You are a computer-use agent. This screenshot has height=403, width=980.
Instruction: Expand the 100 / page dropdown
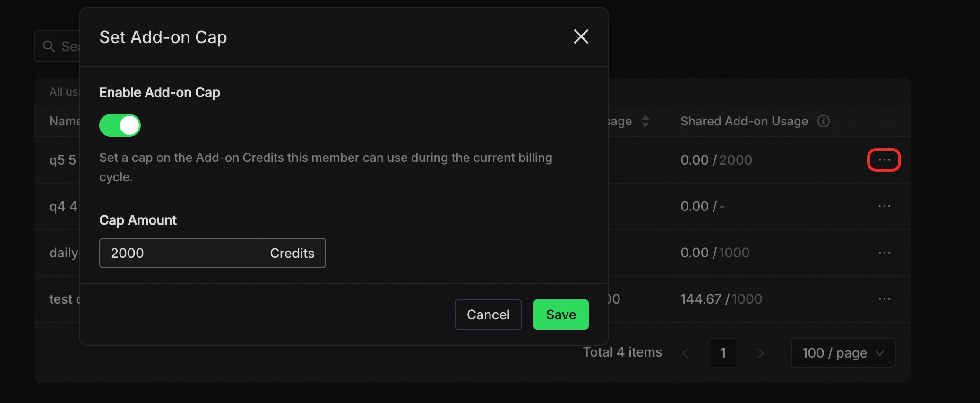pyautogui.click(x=843, y=353)
